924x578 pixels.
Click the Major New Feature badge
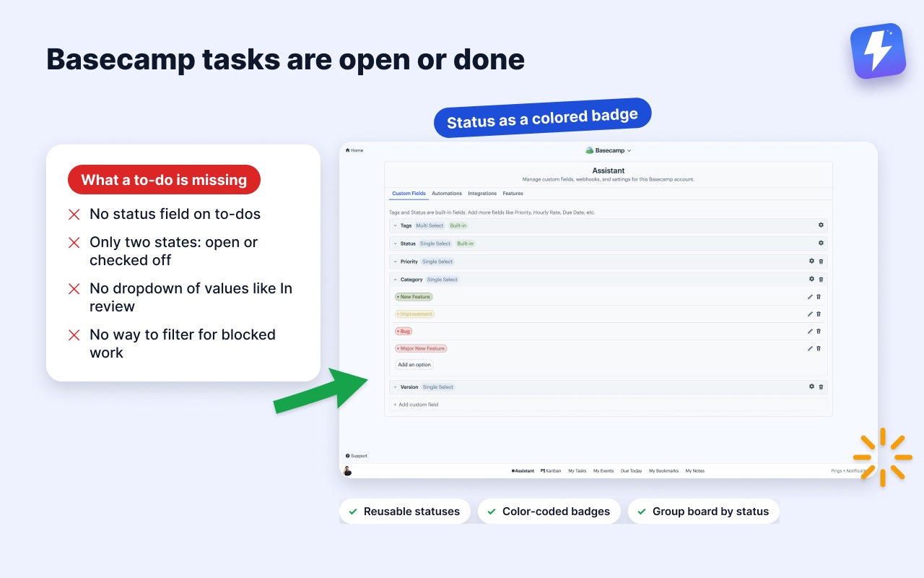point(421,348)
